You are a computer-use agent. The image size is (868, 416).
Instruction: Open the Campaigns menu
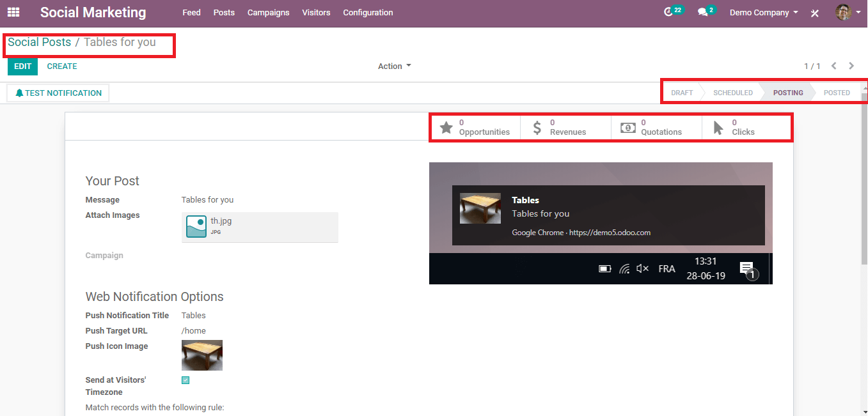tap(268, 12)
